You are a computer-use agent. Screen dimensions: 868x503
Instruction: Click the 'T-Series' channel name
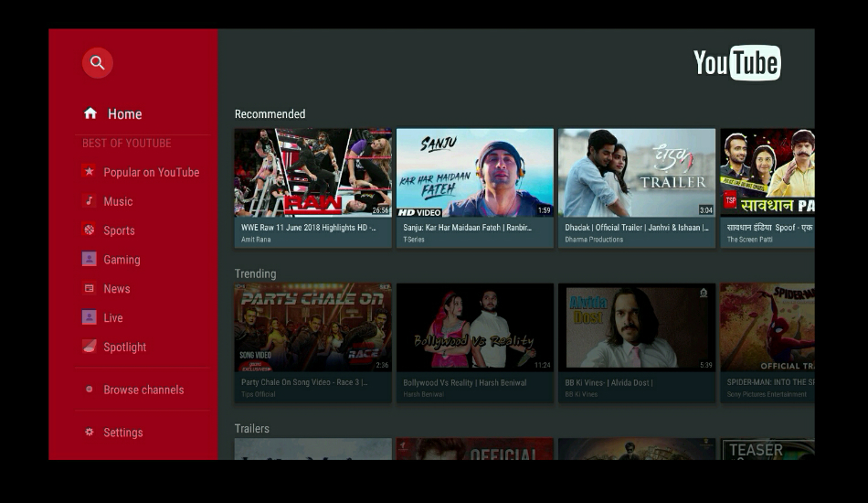point(414,240)
